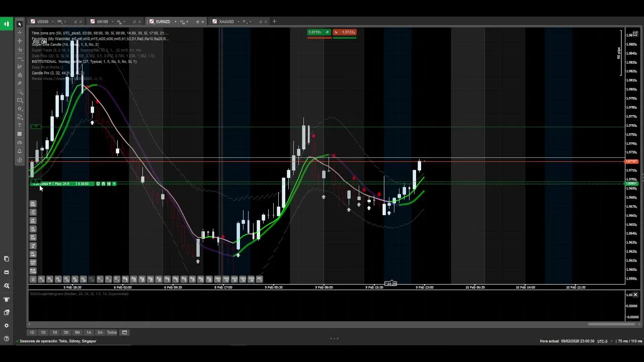Open EURNZD tab m15 timeframe dropdown
644x362 pixels.
(x=184, y=22)
